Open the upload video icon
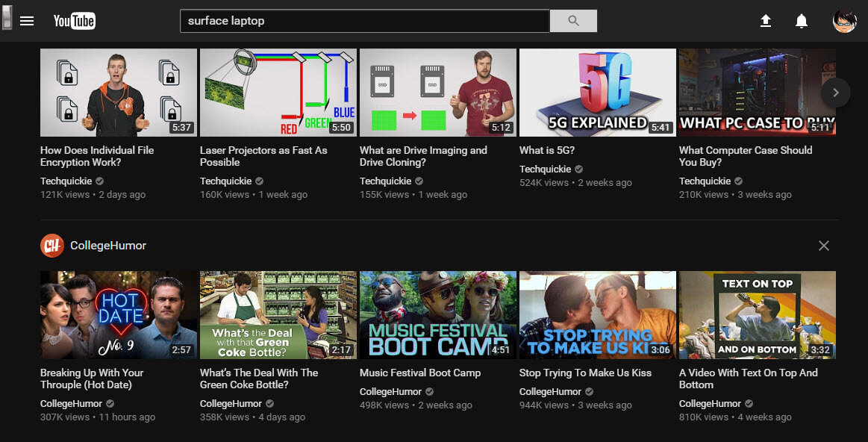 point(766,21)
